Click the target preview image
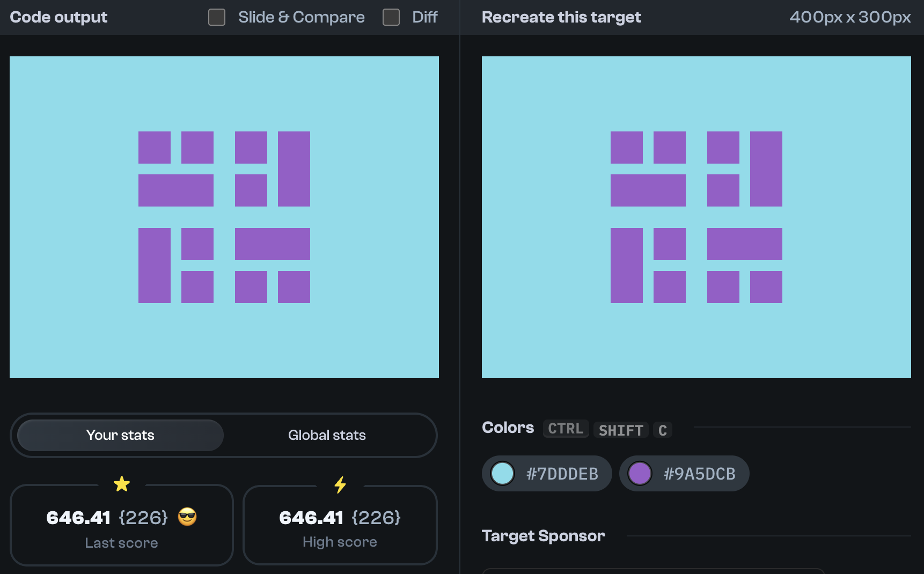Screen dimensions: 924x574 pos(697,217)
